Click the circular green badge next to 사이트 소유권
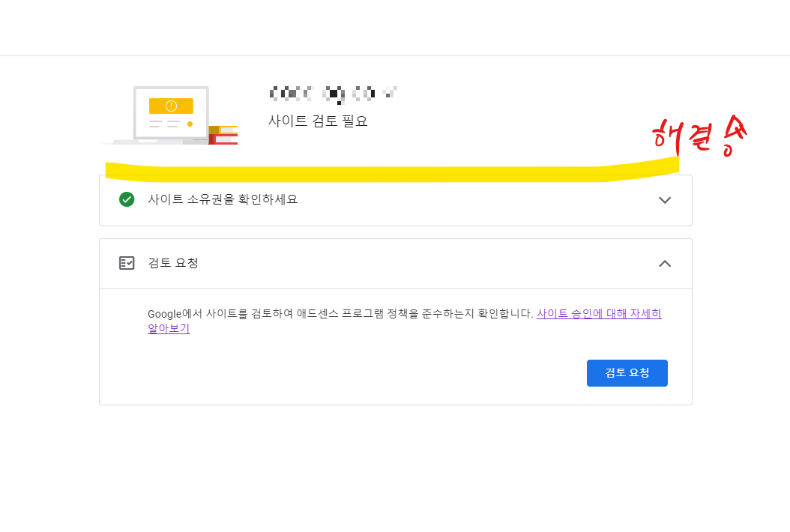 [x=127, y=200]
